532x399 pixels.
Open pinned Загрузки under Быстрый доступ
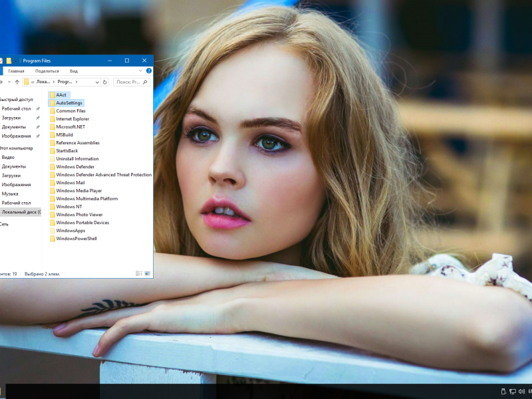(11, 118)
